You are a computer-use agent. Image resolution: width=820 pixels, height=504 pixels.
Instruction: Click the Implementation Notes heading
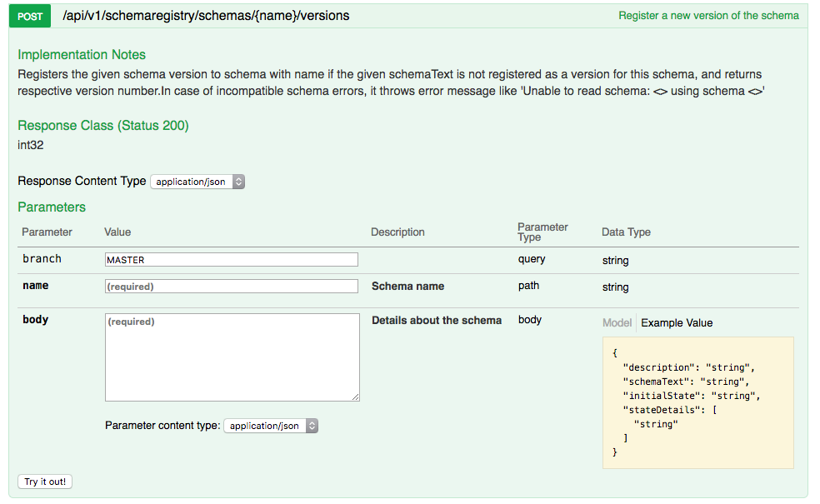(x=81, y=54)
